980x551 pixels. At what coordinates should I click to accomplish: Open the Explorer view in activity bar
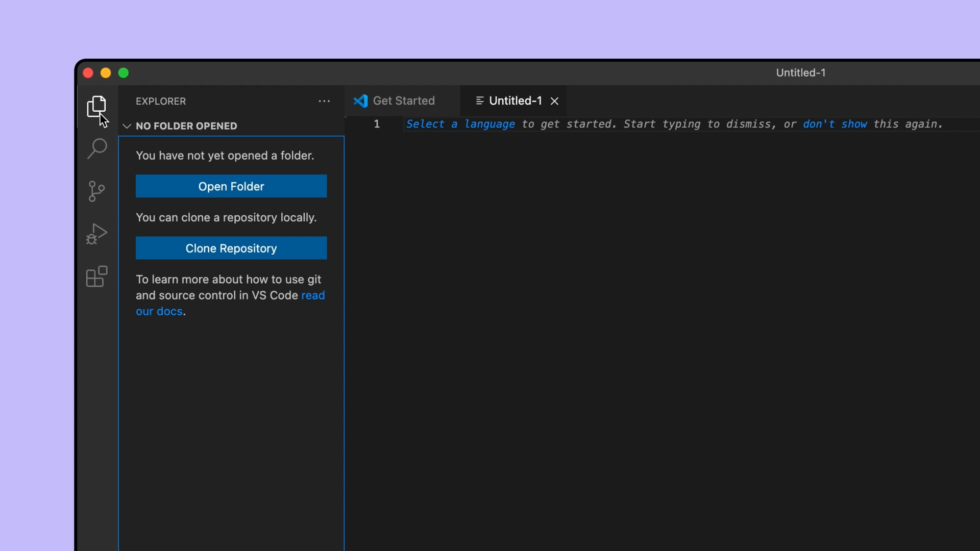click(x=96, y=107)
